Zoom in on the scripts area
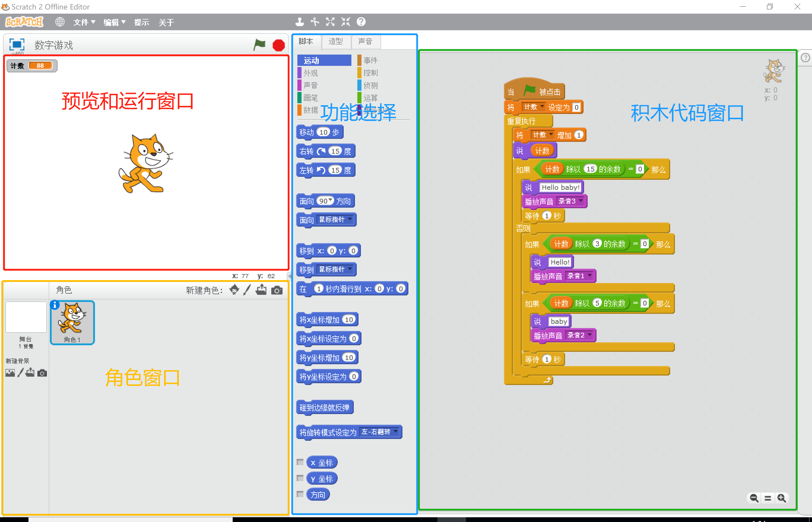Viewport: 812px width, 522px height. [781, 498]
